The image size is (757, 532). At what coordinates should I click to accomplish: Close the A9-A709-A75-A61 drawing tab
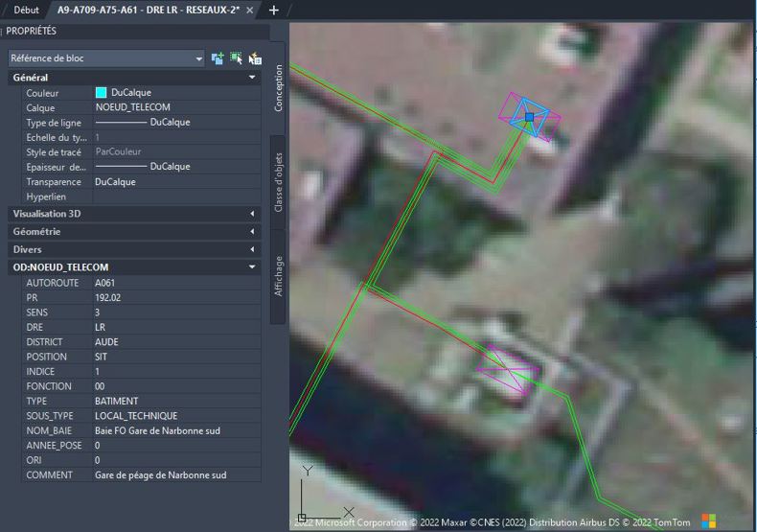pyautogui.click(x=249, y=11)
